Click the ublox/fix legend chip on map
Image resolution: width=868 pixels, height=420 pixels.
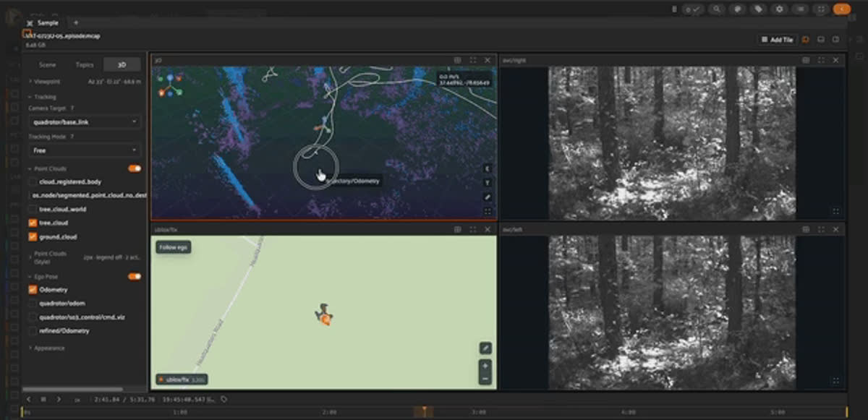click(x=182, y=379)
